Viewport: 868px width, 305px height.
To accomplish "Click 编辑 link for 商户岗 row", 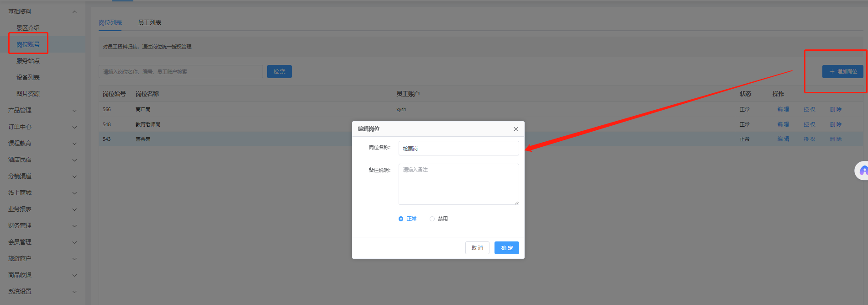I will click(x=783, y=109).
